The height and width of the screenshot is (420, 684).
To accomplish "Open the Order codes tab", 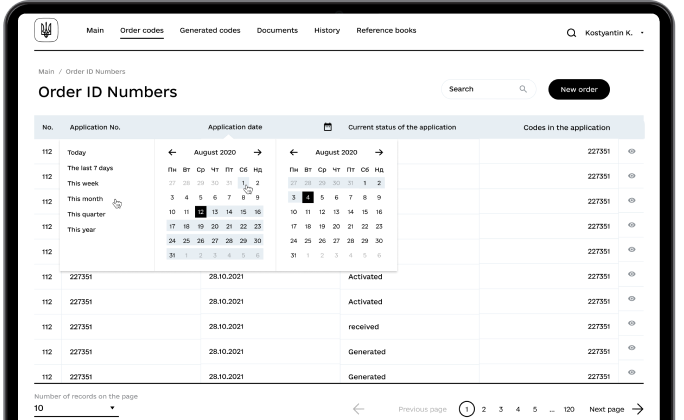I will (142, 31).
